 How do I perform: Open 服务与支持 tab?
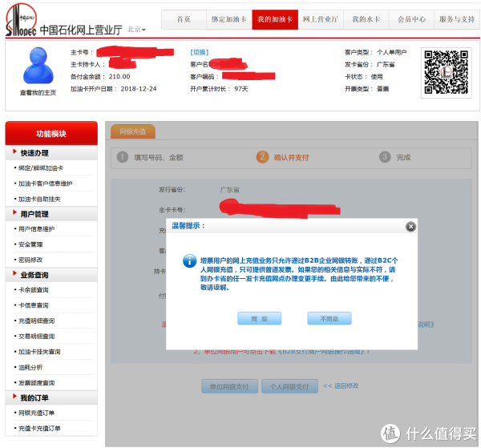(457, 19)
